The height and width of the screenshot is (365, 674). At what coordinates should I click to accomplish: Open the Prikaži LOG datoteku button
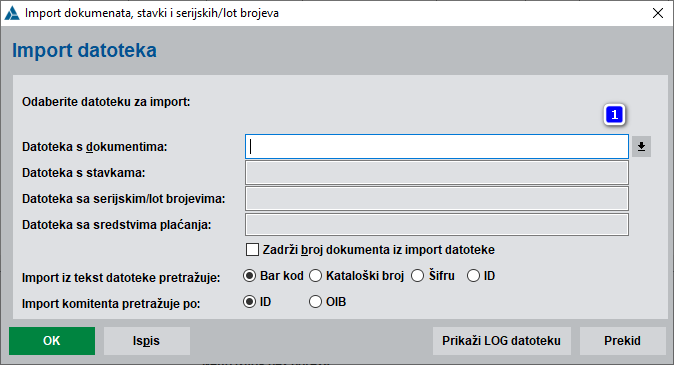[502, 341]
